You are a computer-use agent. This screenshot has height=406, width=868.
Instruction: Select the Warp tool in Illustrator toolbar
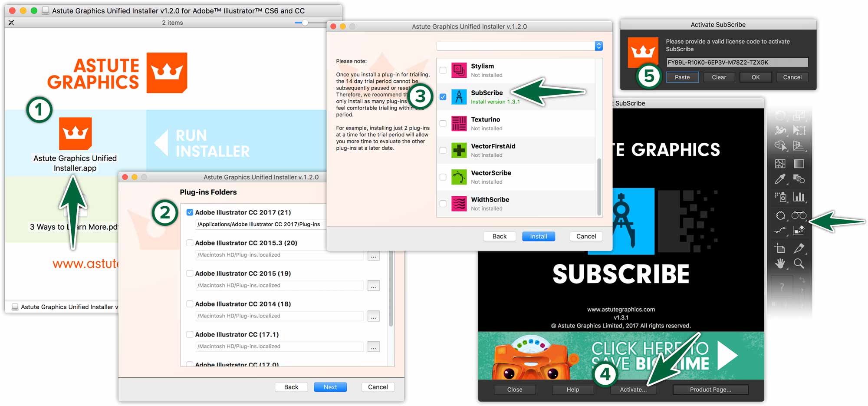(x=780, y=130)
